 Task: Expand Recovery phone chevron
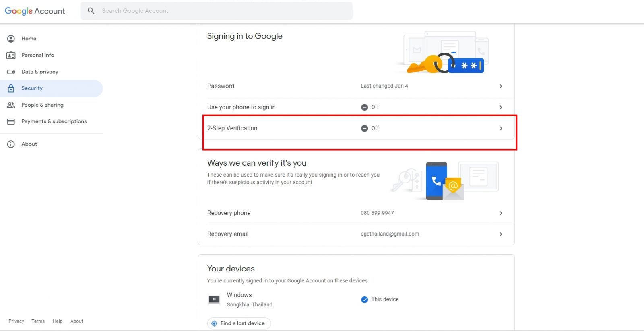501,213
